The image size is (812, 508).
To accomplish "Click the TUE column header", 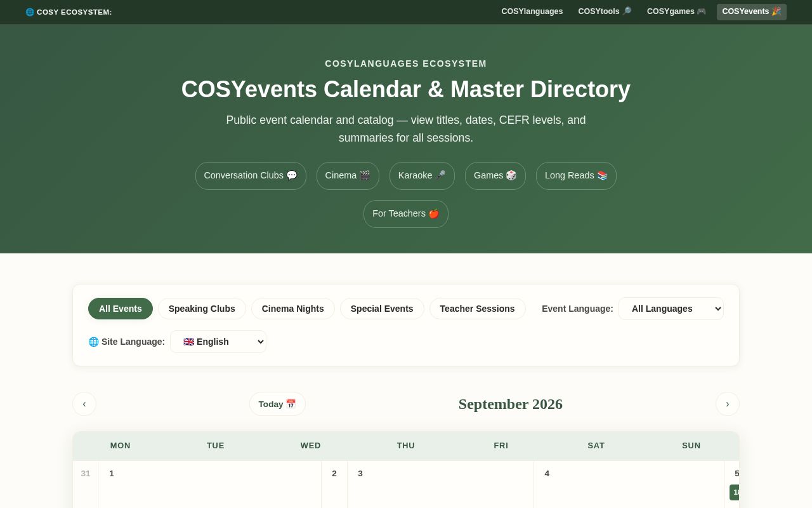I will tap(216, 446).
